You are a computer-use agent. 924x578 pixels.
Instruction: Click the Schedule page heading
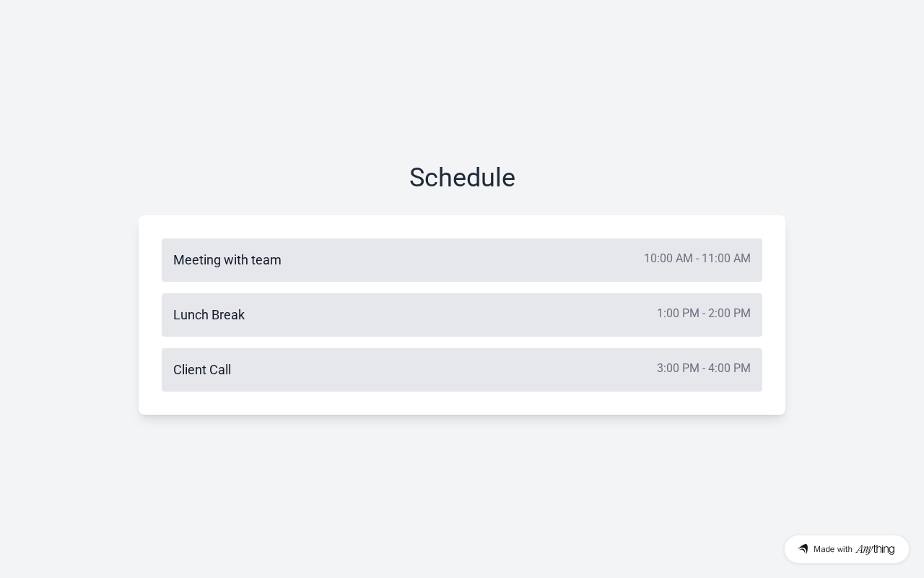[462, 178]
